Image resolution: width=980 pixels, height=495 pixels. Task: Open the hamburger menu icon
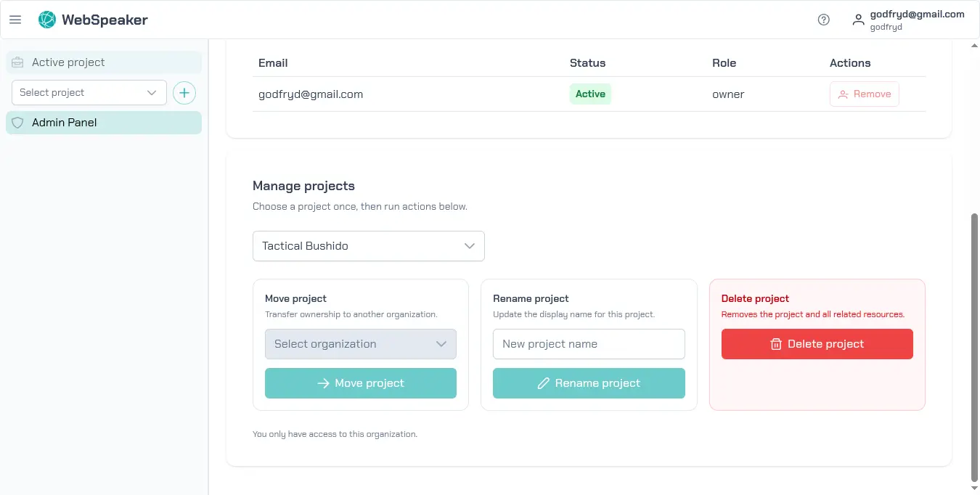[15, 20]
